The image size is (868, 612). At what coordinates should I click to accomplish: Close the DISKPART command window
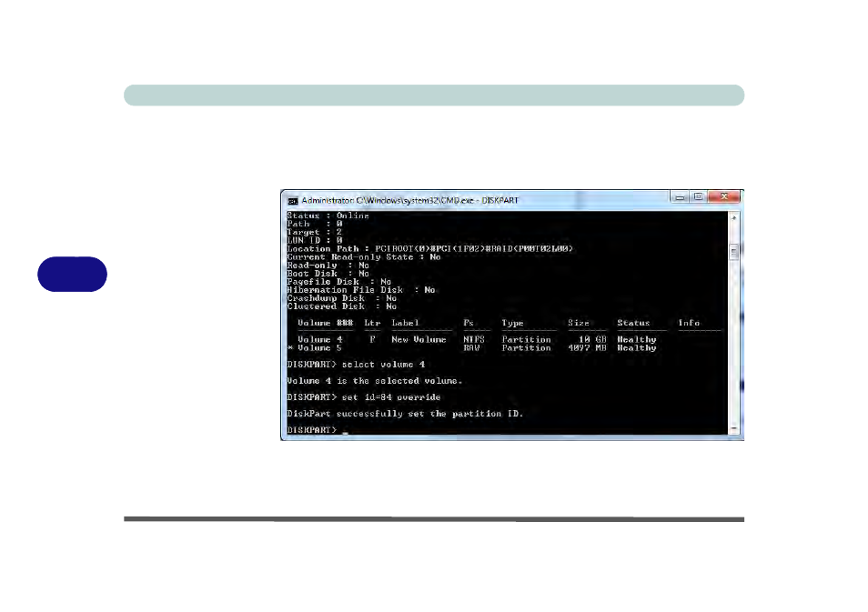(724, 197)
